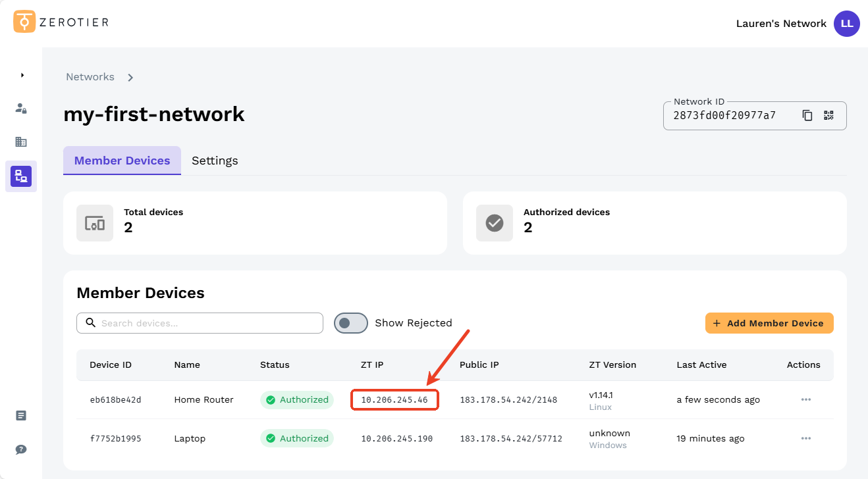The image size is (868, 479).
Task: Select the Network ID value 2873fd00f20977a7
Action: pos(724,115)
